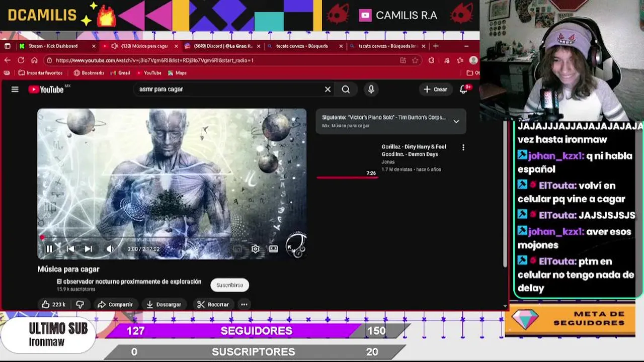Image resolution: width=644 pixels, height=362 pixels.
Task: Open options for Gorillaz Dirty Harry video
Action: coord(463,147)
